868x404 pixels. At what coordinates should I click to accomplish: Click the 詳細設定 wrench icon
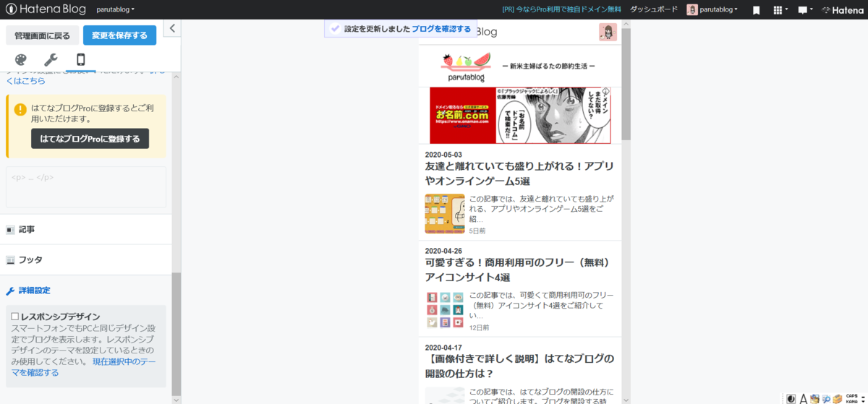pos(10,291)
